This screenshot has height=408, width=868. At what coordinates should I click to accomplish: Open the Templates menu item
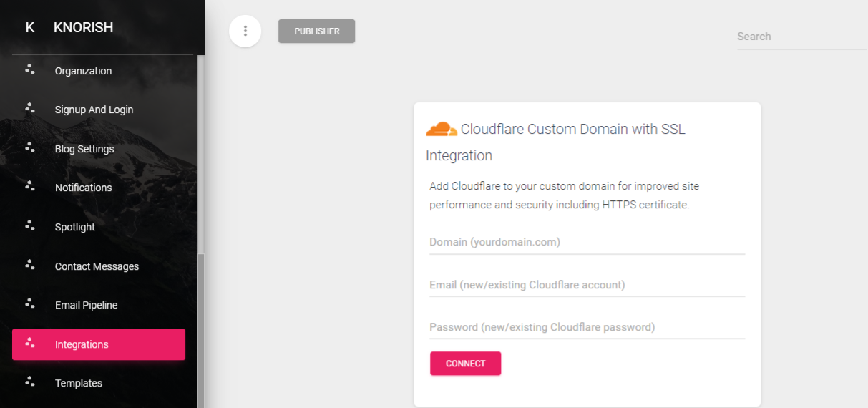pos(99,383)
